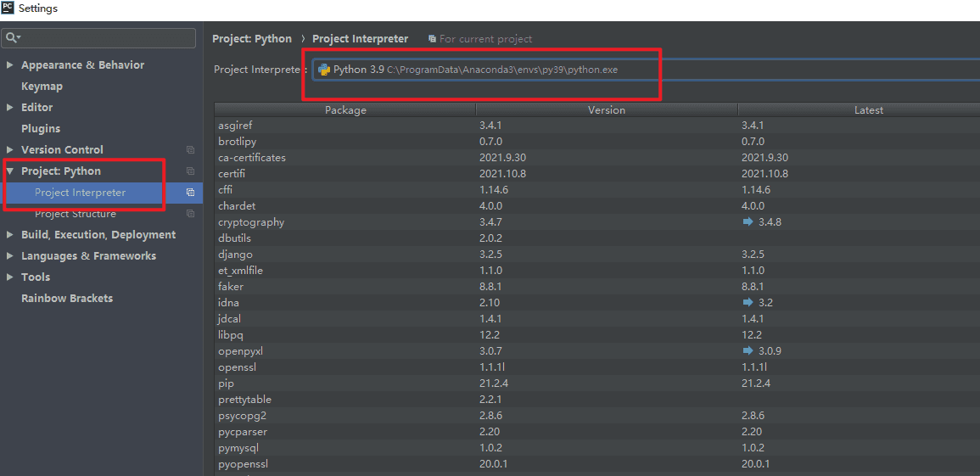The width and height of the screenshot is (980, 476).
Task: Sort by the Latest column header
Action: (860, 110)
